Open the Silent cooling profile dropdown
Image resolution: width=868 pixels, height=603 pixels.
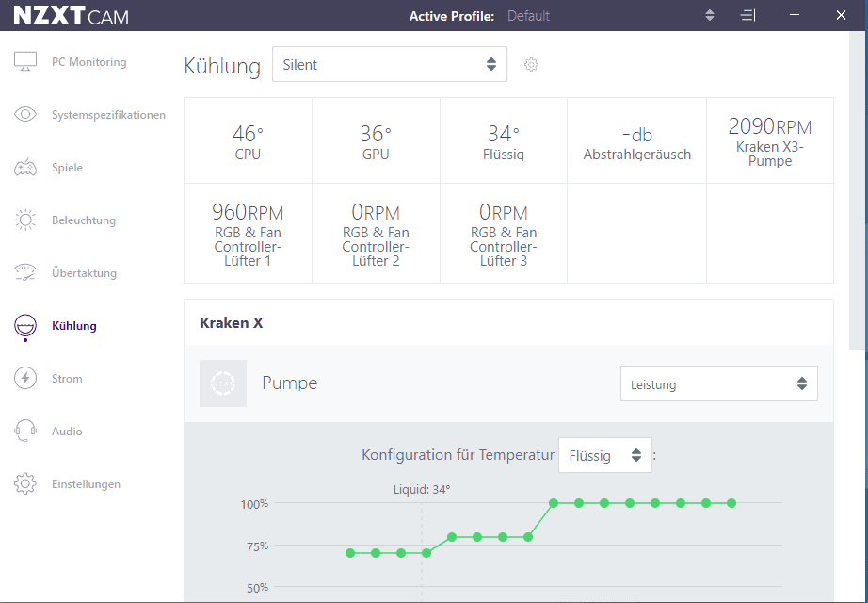pyautogui.click(x=390, y=64)
